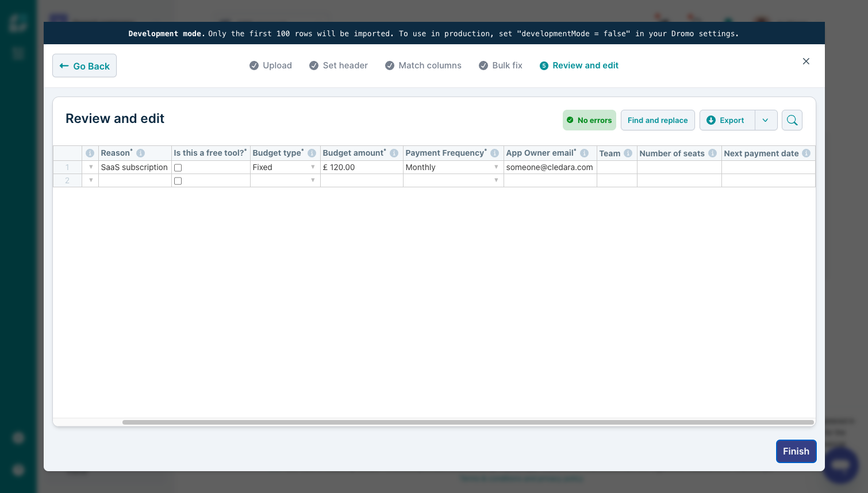Open row 2 actions arrow menu
The height and width of the screenshot is (493, 868).
[x=91, y=180]
